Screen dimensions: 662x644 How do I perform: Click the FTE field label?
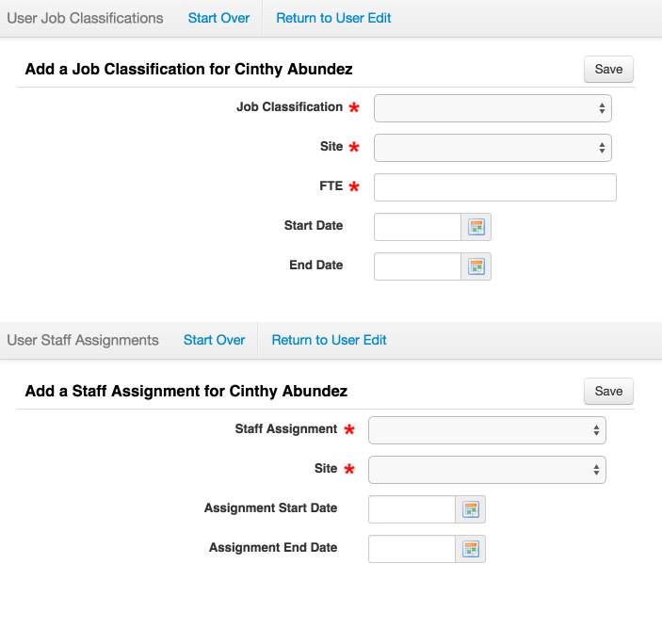tap(331, 186)
